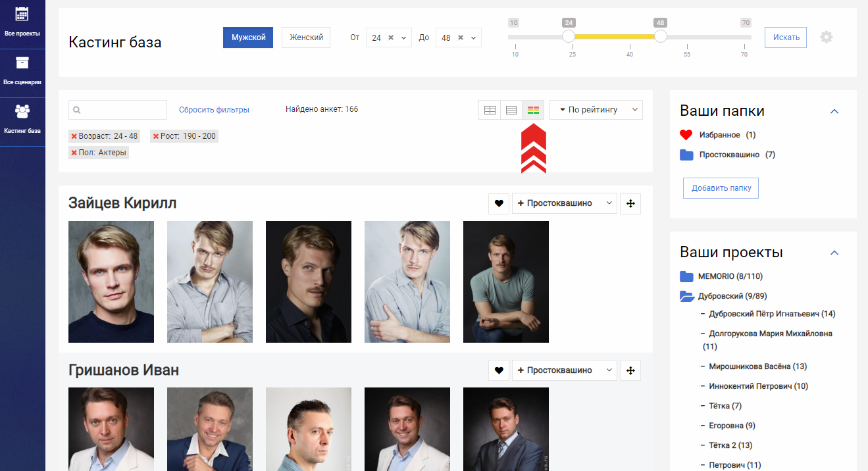Collapse the Ваши проекты panel
Image resolution: width=868 pixels, height=471 pixels.
tap(834, 253)
